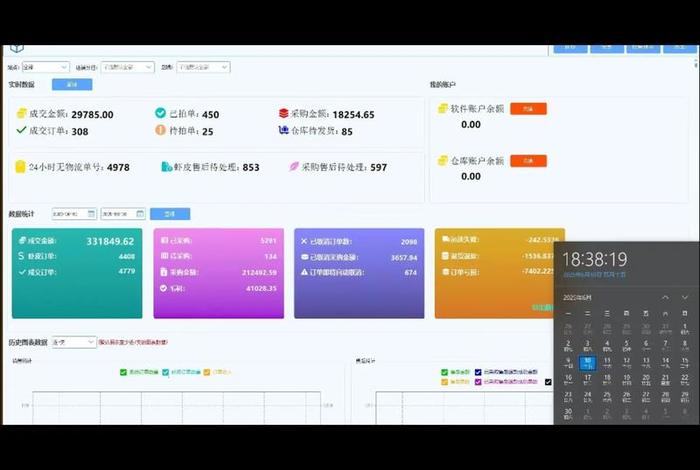Click the value 331849.62 in the teal card

click(x=110, y=241)
